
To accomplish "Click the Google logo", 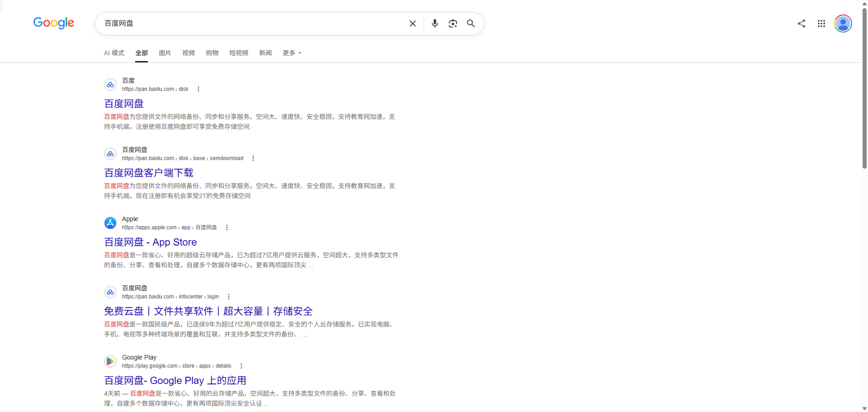I will (54, 23).
